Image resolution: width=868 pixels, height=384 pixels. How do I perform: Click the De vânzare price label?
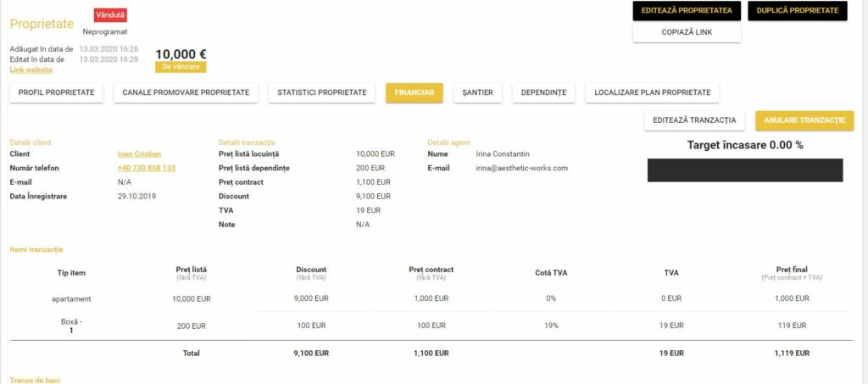point(180,66)
